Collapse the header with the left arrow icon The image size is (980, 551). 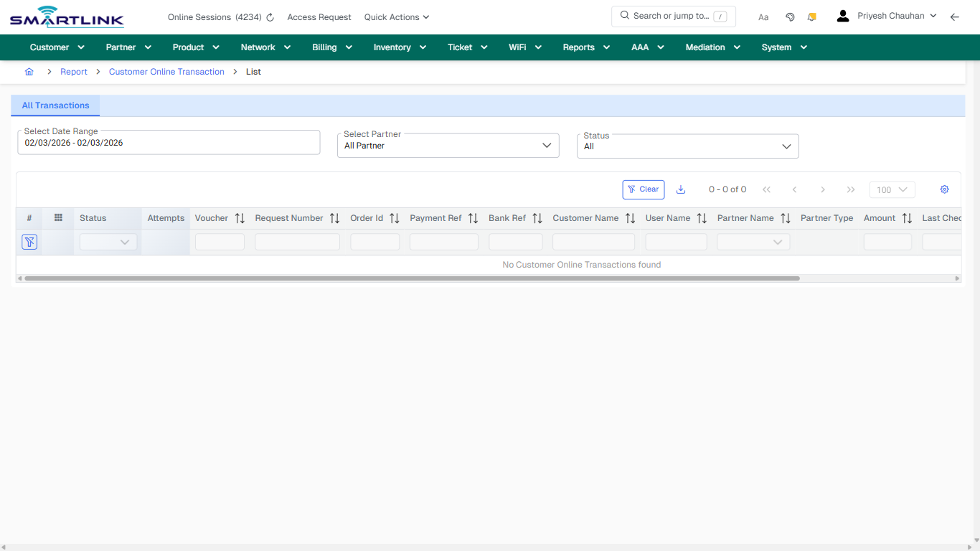(x=955, y=17)
